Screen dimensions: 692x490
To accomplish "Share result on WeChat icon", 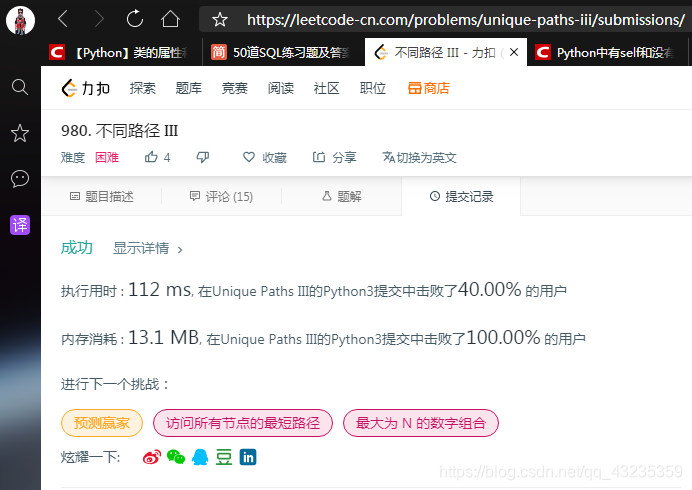I will click(176, 457).
